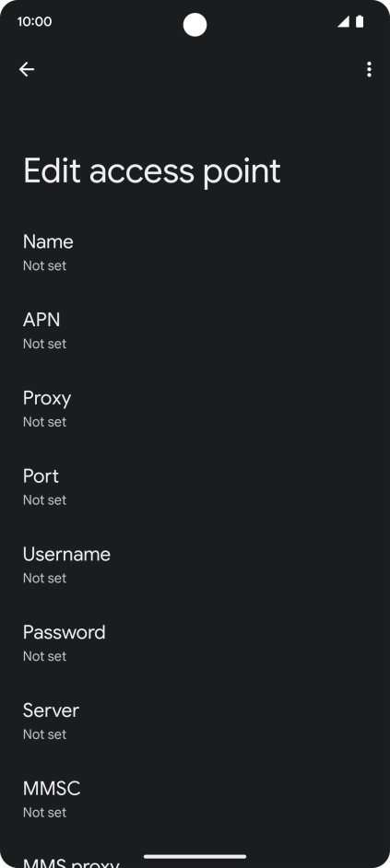The image size is (390, 868).
Task: Open the MMSC setting
Action: (x=195, y=798)
